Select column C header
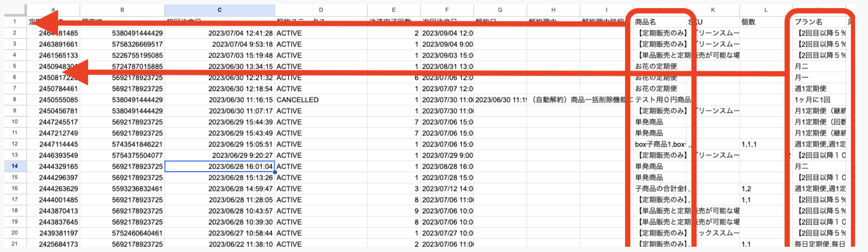 [x=219, y=10]
